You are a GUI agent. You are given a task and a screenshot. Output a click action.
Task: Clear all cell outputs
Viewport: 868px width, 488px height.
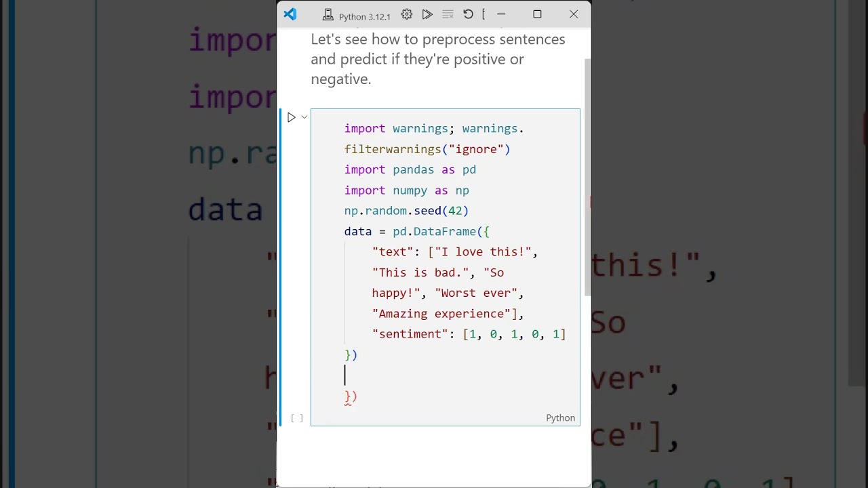coord(448,14)
